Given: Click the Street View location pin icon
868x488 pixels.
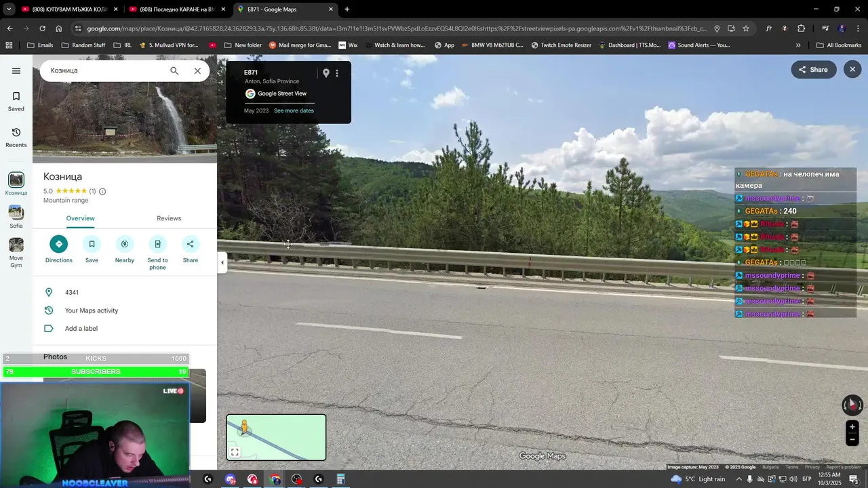Looking at the screenshot, I should [325, 73].
